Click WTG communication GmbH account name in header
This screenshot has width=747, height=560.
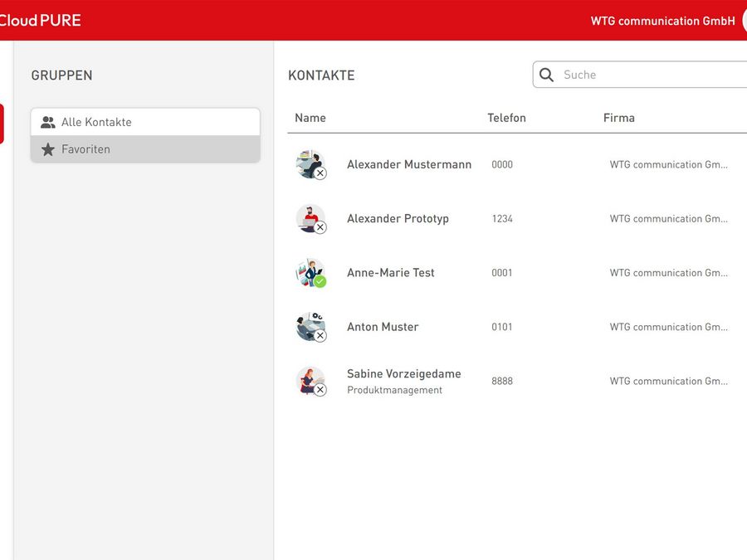pyautogui.click(x=662, y=21)
